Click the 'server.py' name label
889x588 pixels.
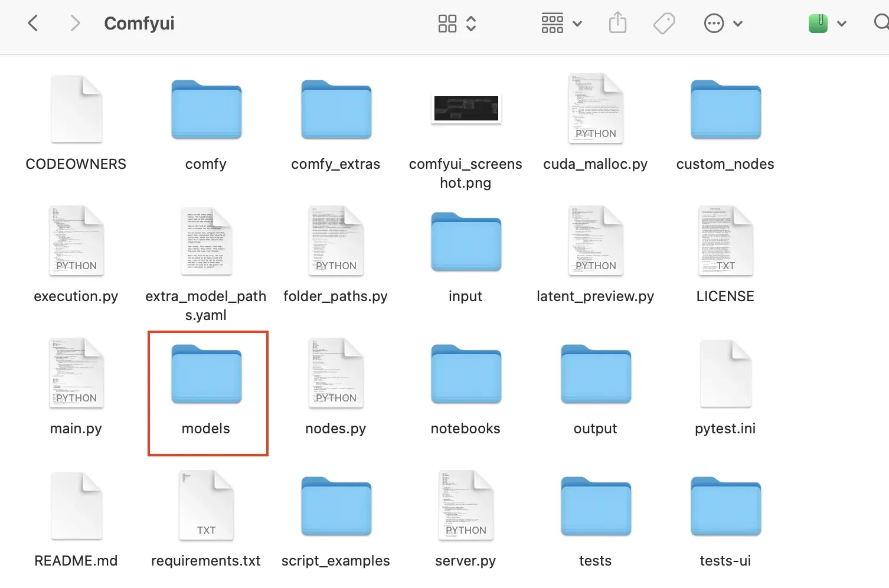click(x=466, y=561)
